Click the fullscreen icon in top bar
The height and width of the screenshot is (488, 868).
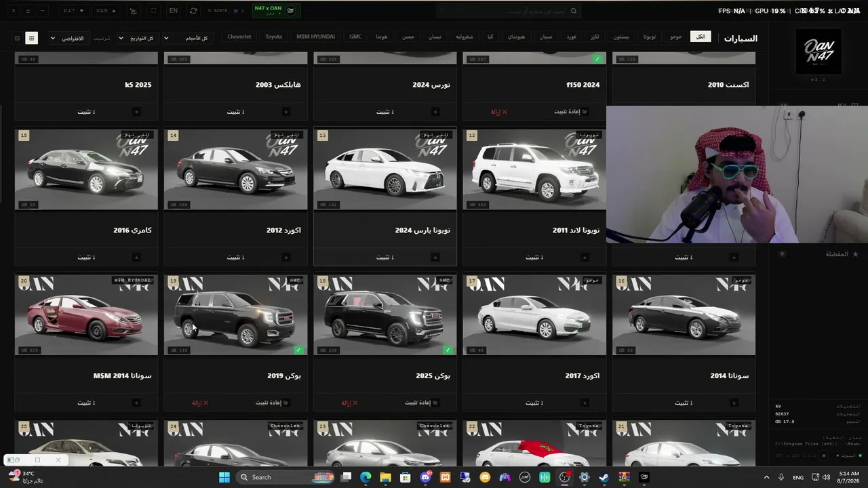coord(153,11)
